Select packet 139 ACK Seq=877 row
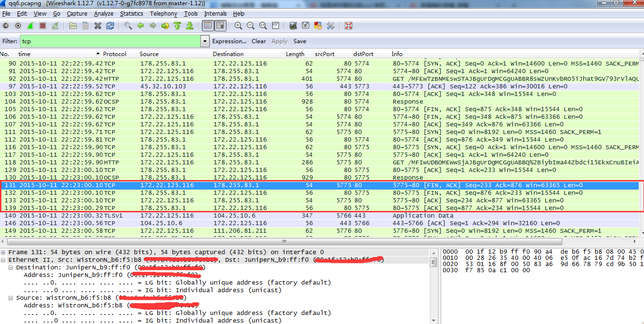This screenshot has width=644, height=324. pyautogui.click(x=320, y=208)
